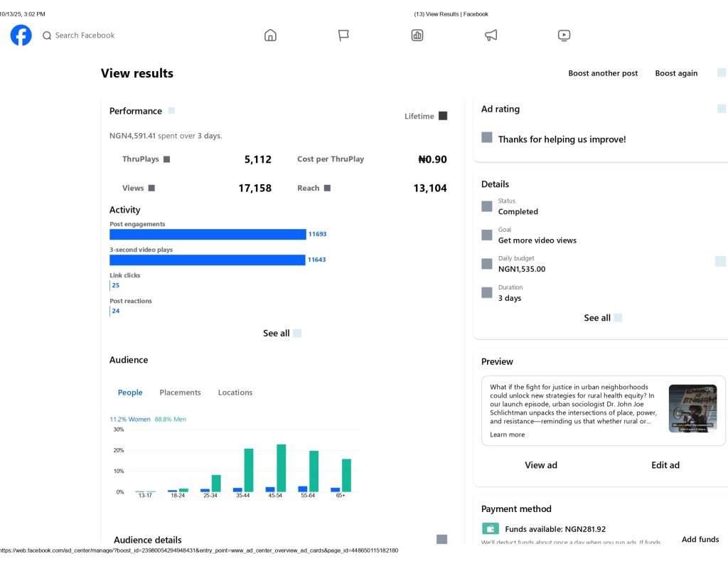The image size is (728, 564).
Task: Open the Home icon in top navigation
Action: 270,35
